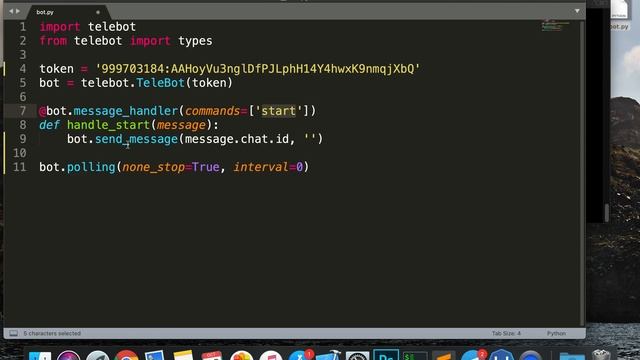The height and width of the screenshot is (360, 640).
Task: Open the Trash in the Dock
Action: 601,355
